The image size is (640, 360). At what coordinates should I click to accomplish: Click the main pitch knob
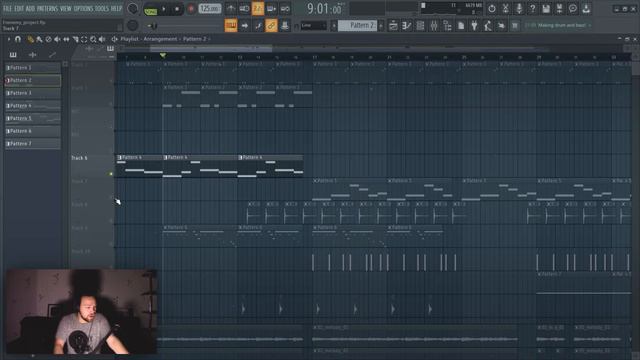[x=133, y=25]
